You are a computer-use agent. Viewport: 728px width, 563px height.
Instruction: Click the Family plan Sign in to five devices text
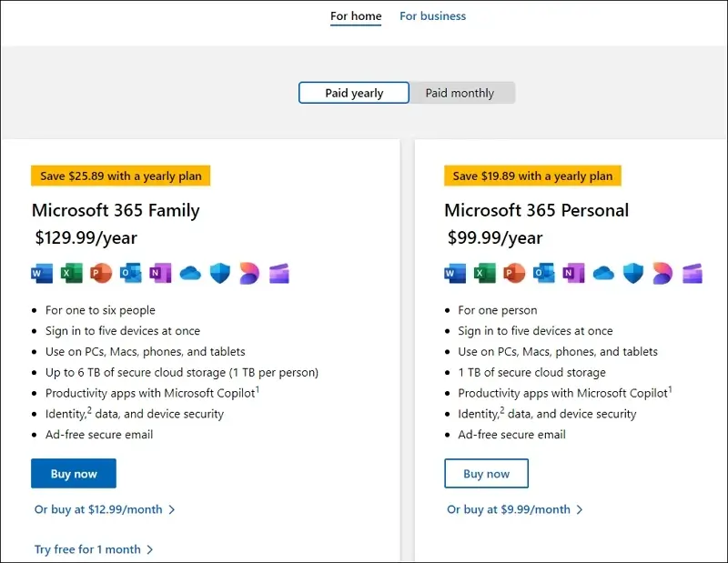click(123, 331)
